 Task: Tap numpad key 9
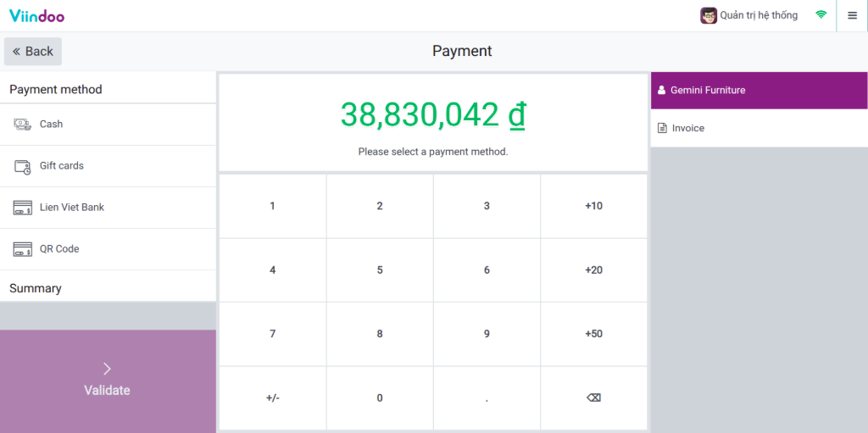click(487, 334)
